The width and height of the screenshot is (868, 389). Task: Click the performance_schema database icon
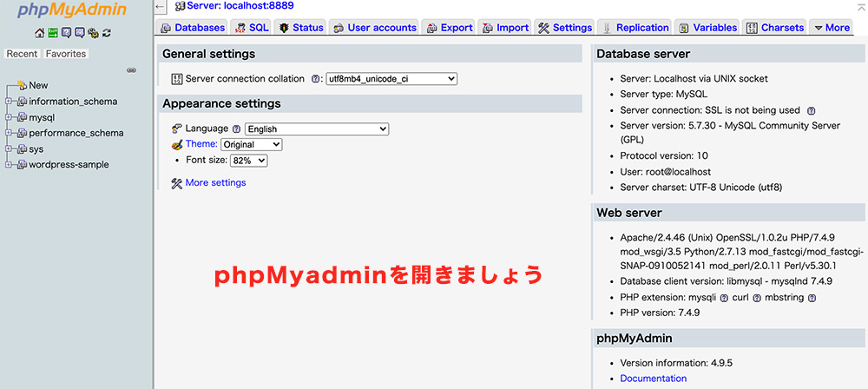point(22,133)
